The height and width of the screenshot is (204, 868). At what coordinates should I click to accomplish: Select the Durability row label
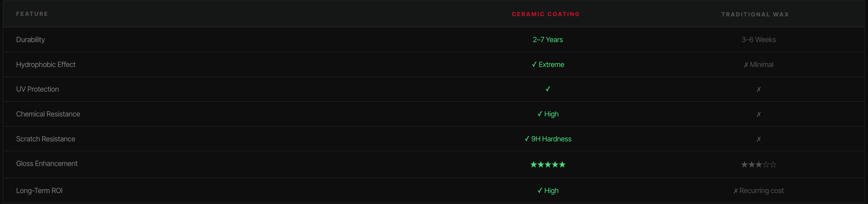(30, 40)
